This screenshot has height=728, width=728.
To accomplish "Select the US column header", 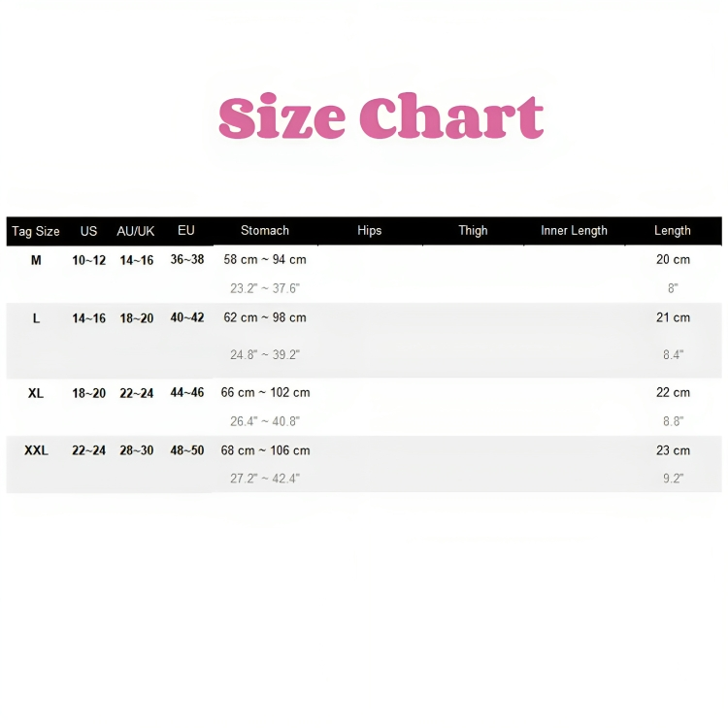I will [88, 231].
